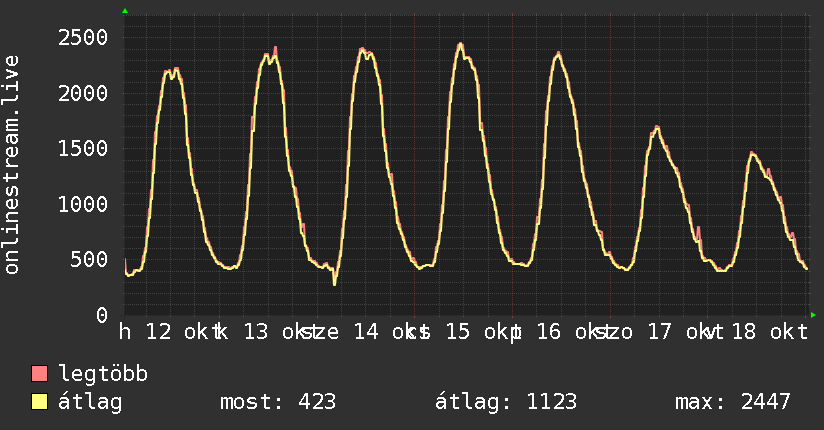824x430 pixels.
Task: Click the 1500 y-axis label
Action: tap(83, 149)
